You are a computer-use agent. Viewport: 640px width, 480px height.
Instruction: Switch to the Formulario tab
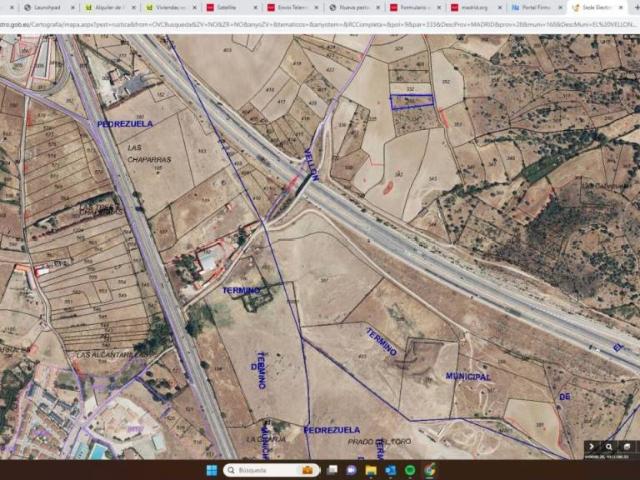point(415,7)
